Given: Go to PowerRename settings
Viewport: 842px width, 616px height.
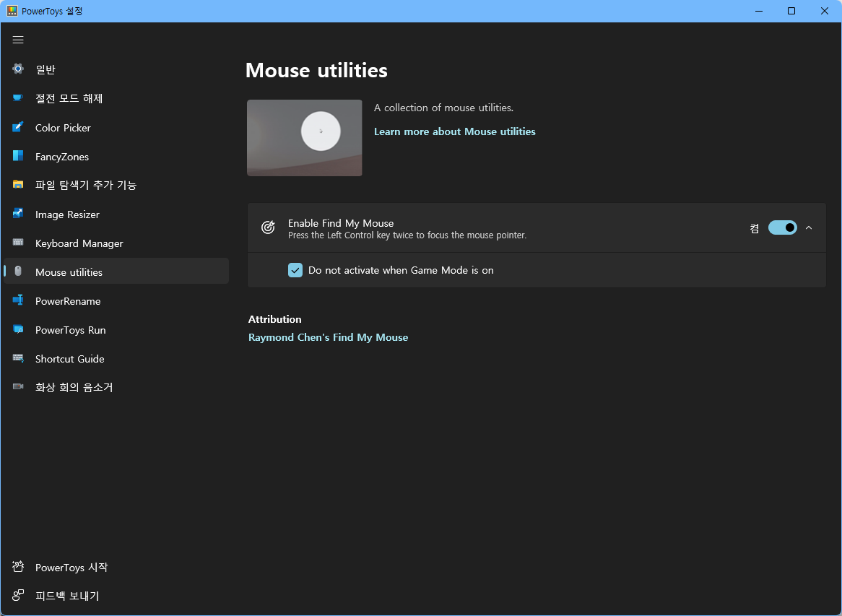Looking at the screenshot, I should tap(116, 300).
